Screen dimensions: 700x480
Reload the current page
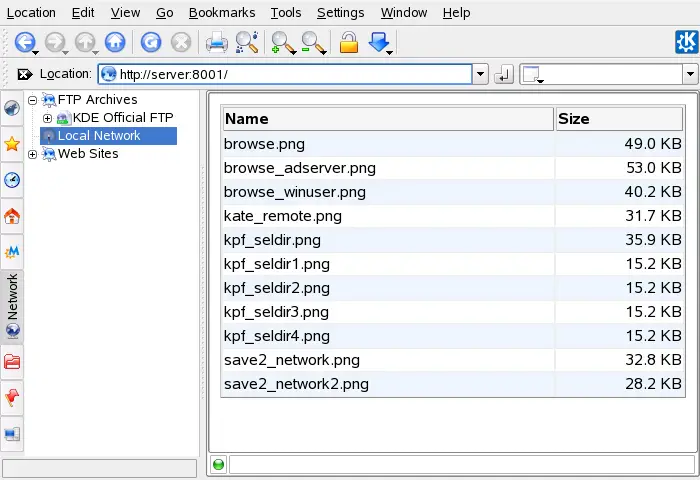click(x=150, y=42)
